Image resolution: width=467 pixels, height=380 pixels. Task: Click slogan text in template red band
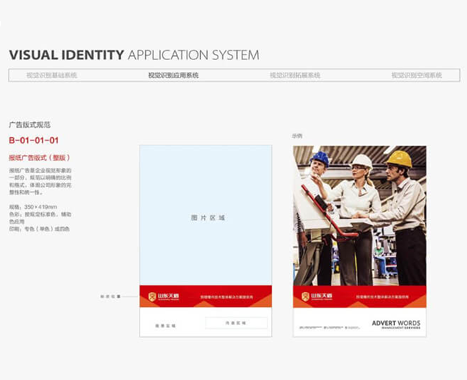tap(227, 297)
